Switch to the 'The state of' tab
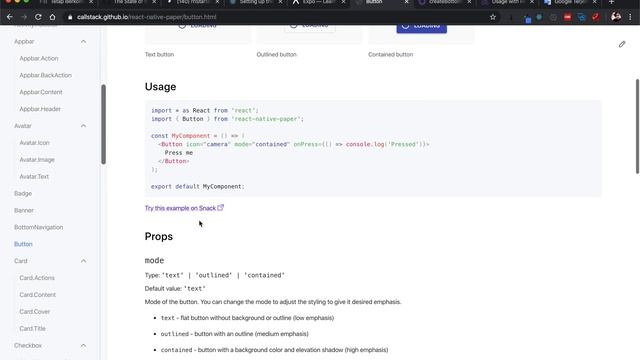 (129, 2)
